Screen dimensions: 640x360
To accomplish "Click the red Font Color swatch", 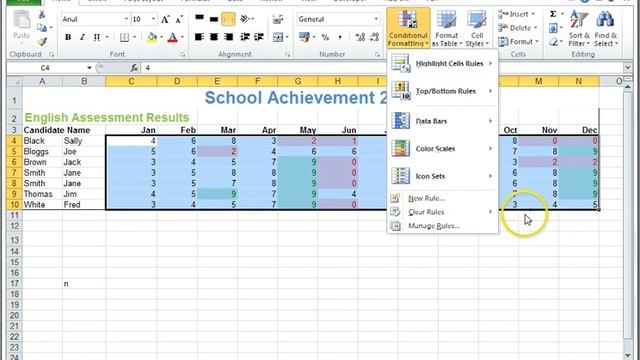I will tap(173, 37).
